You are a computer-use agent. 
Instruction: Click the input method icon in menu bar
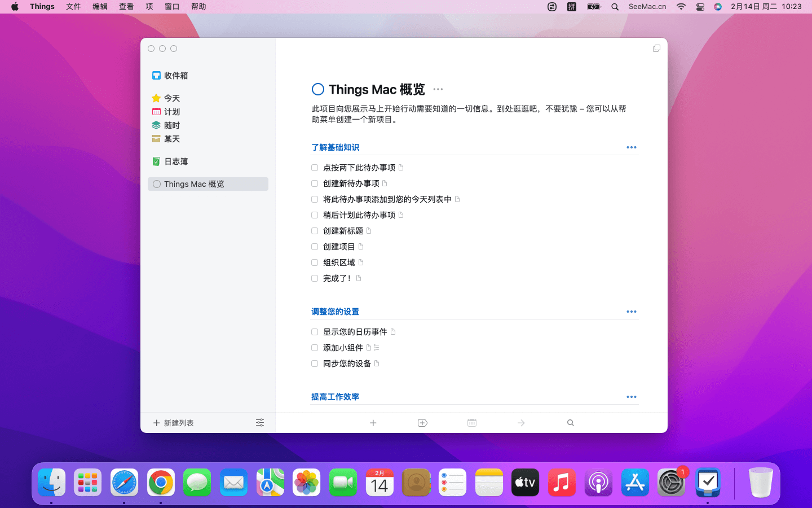point(572,7)
